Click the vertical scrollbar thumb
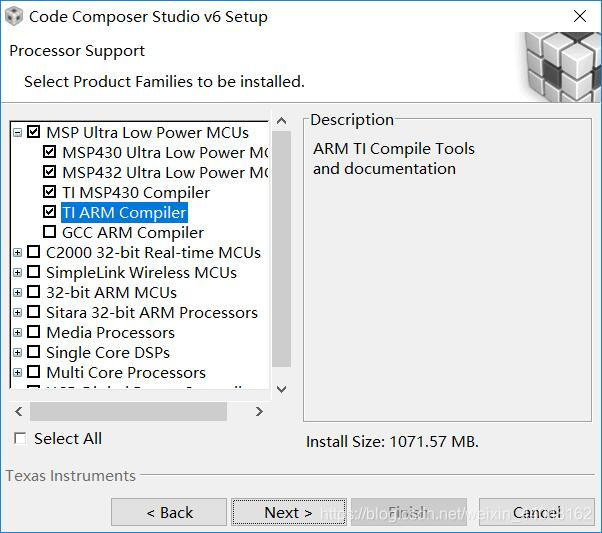 (x=281, y=249)
